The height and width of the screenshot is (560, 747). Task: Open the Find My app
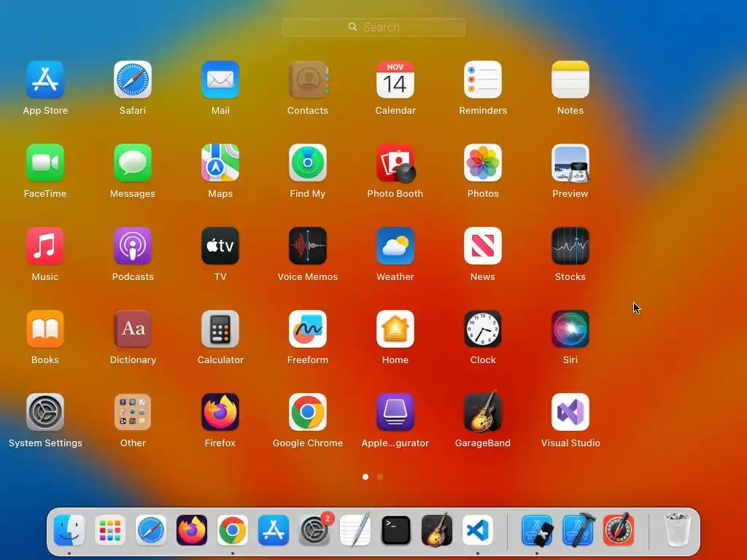(308, 163)
